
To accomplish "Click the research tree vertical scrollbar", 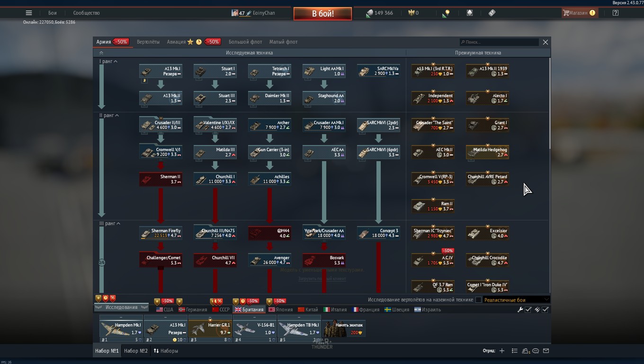I will coord(549,102).
